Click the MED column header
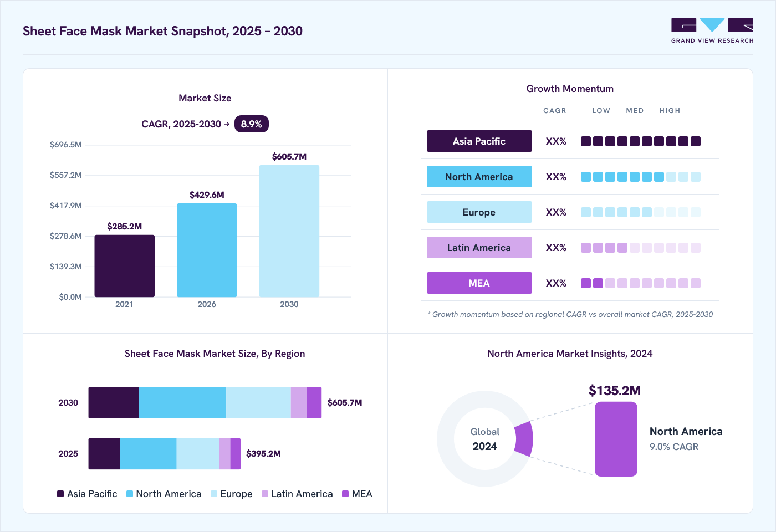 click(635, 111)
